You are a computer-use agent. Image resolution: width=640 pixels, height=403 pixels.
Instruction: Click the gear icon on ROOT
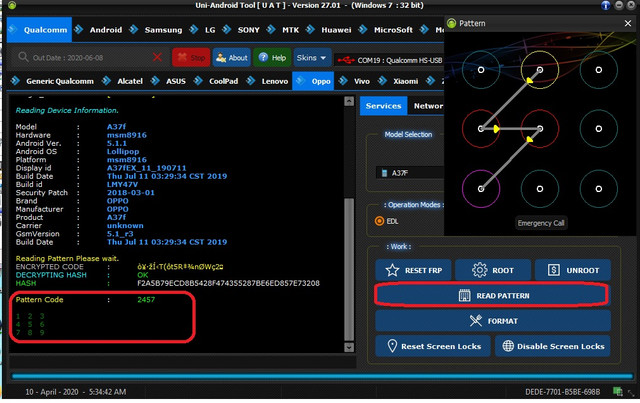coord(480,270)
